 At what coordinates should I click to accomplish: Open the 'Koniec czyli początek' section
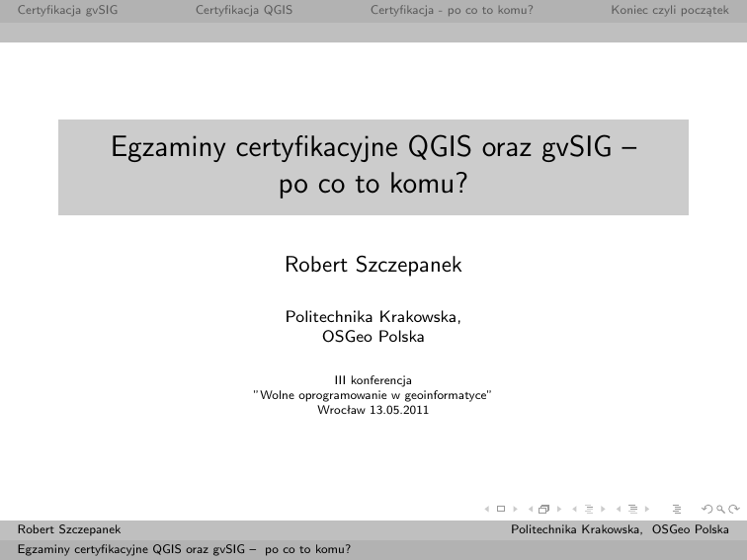[x=669, y=11]
